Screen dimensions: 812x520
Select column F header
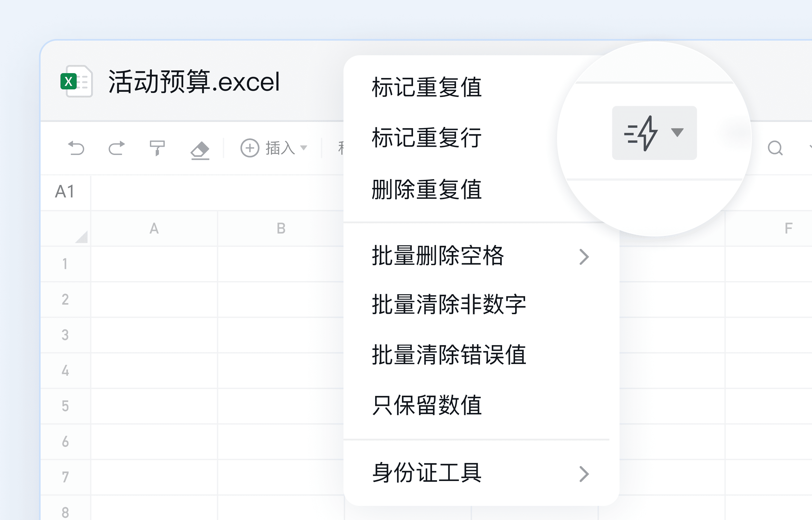coord(768,228)
